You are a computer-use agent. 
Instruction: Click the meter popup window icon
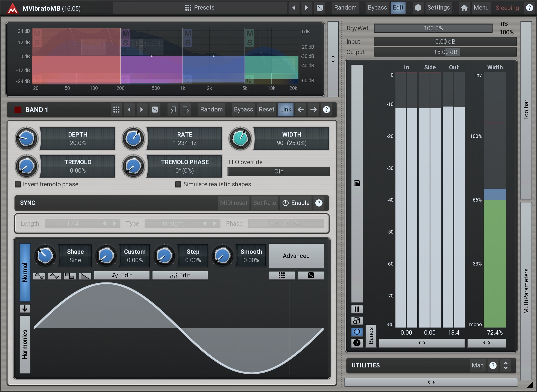(357, 320)
